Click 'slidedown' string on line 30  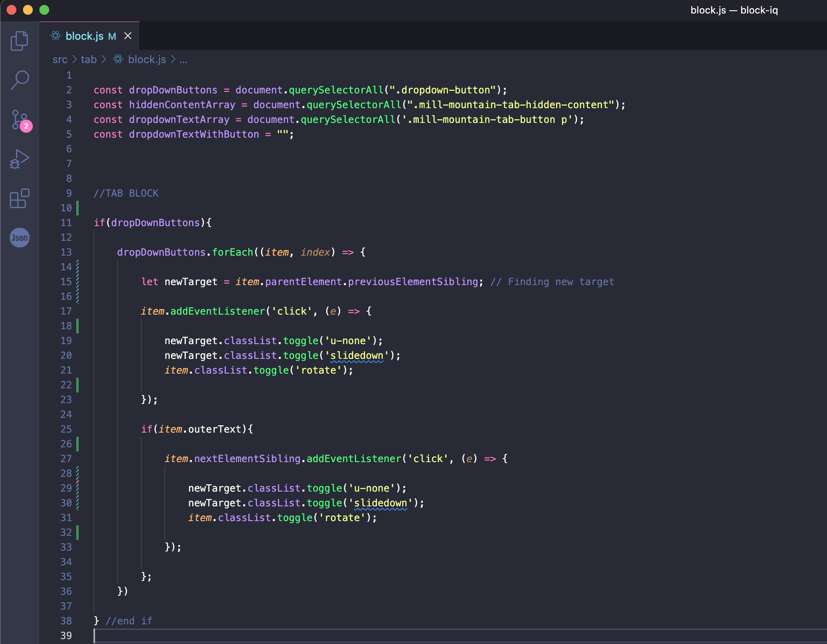coord(380,503)
